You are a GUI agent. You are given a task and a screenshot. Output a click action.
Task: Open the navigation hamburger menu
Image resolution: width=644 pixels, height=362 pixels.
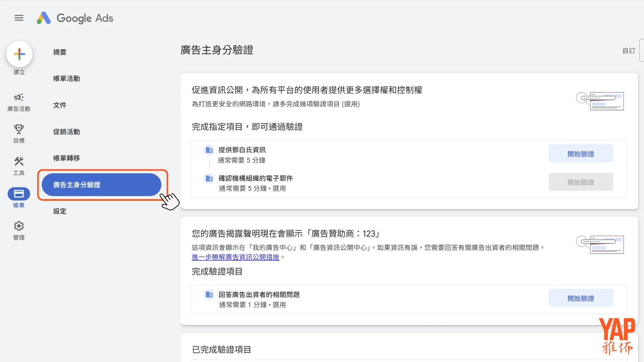pyautogui.click(x=19, y=18)
